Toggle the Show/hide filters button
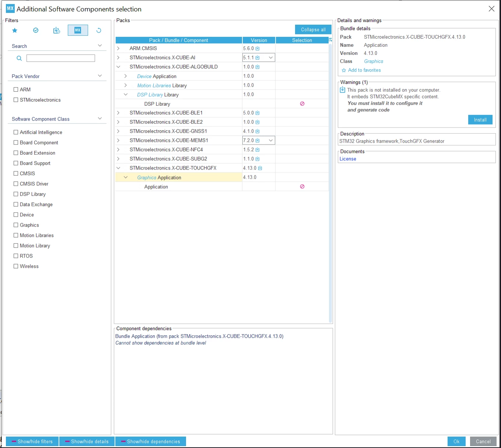This screenshot has width=501, height=448. pos(32,441)
